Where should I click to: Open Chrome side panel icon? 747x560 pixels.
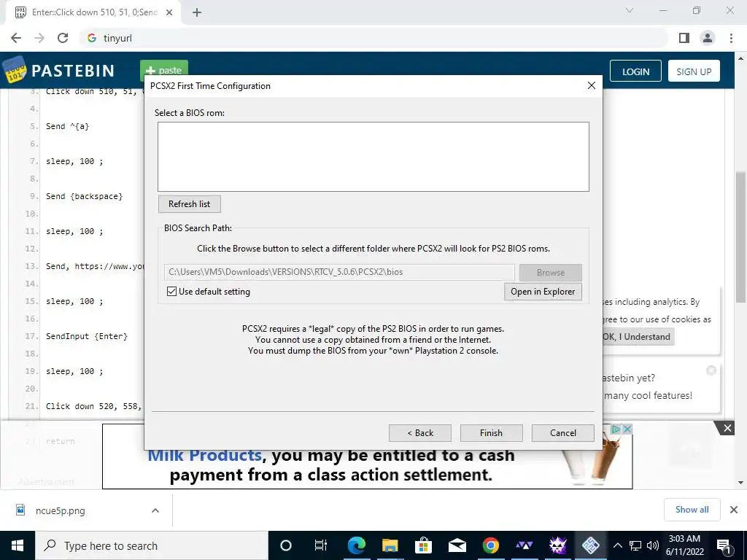[x=684, y=38]
